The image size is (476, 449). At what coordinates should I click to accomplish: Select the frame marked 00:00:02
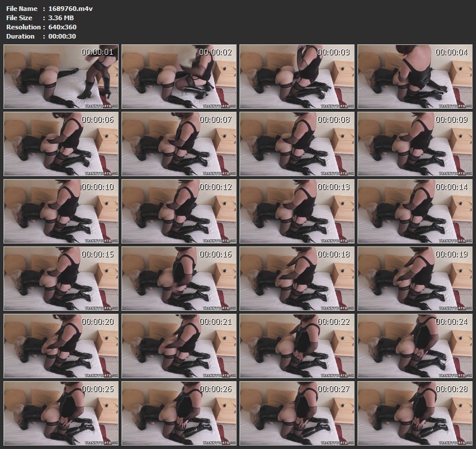(x=179, y=77)
